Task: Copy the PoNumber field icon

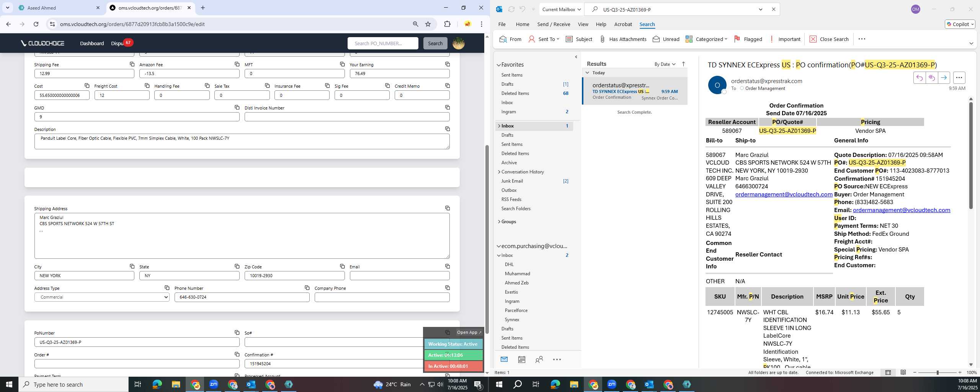Action: 237,332
